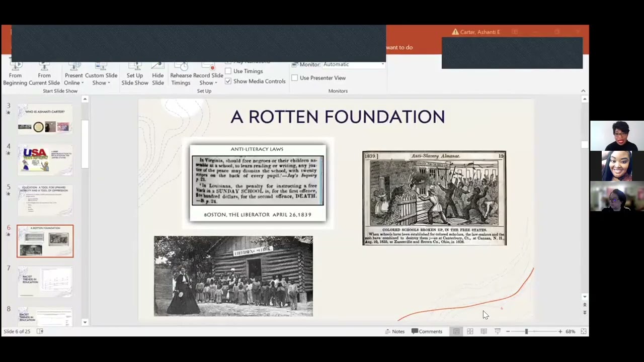
Task: Click the slide thumbnail panel down arrow
Action: pyautogui.click(x=85, y=322)
